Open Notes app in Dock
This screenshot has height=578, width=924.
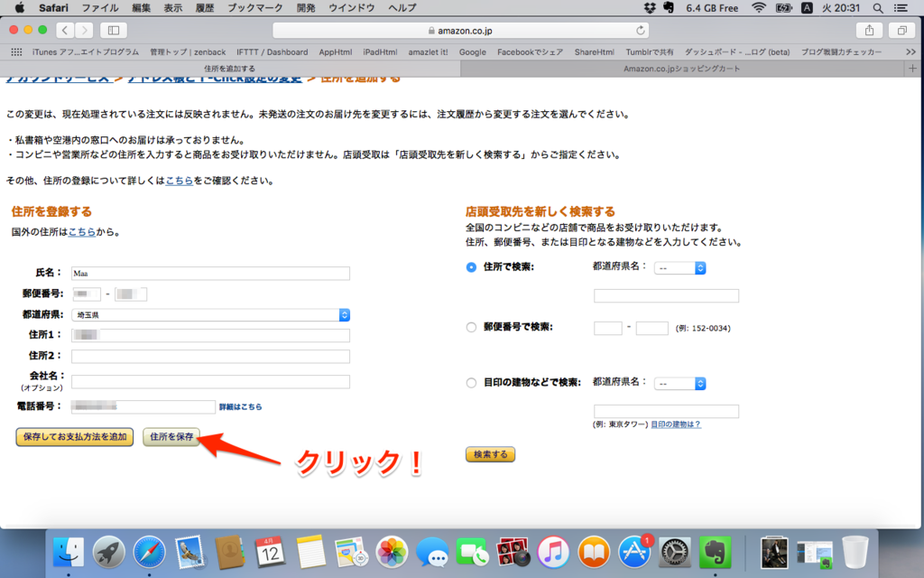[x=310, y=553]
